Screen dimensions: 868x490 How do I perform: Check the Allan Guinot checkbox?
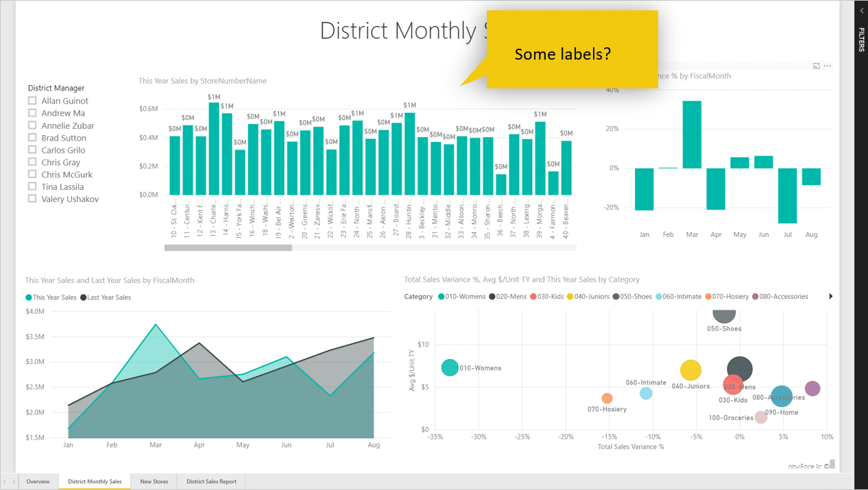[32, 101]
